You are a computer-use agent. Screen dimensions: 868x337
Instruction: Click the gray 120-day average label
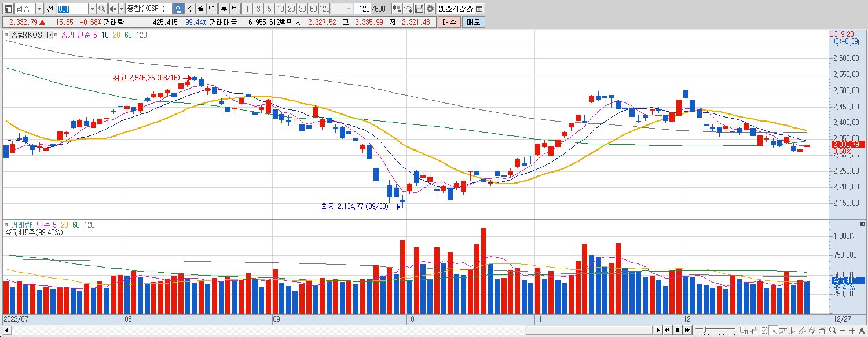coord(141,35)
